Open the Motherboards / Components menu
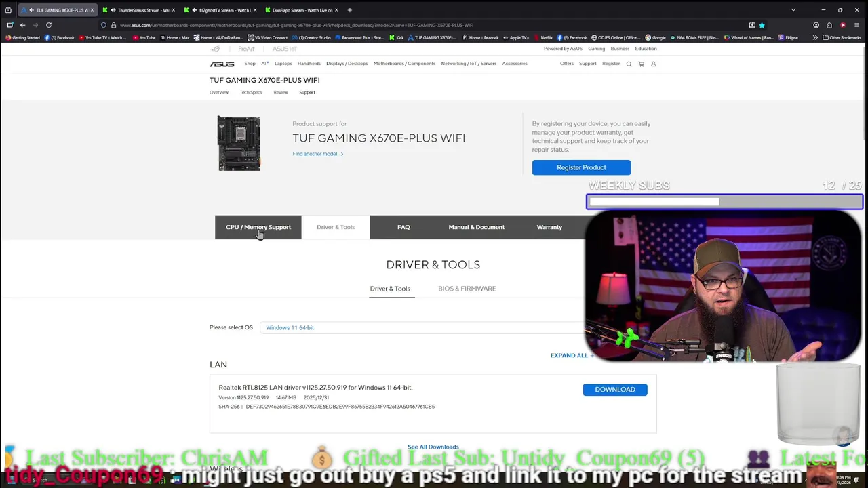The image size is (868, 488). (x=404, y=64)
